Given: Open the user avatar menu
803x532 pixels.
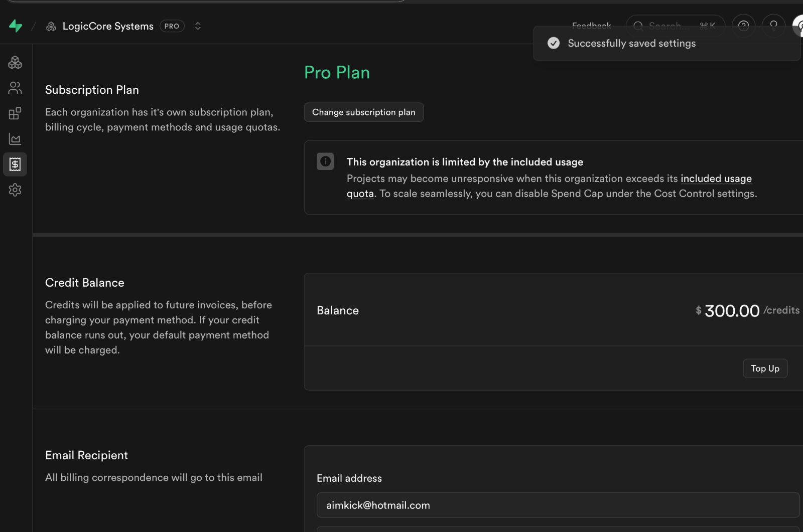Looking at the screenshot, I should [798, 26].
